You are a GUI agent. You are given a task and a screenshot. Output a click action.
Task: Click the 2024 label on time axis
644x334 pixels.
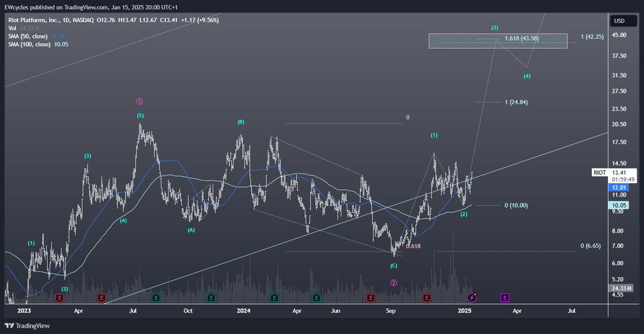[244, 310]
